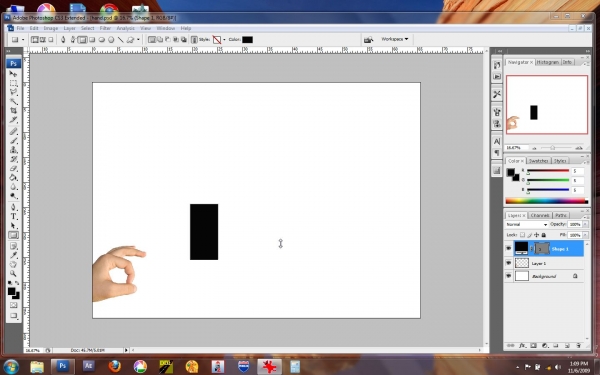Select the Clone Stamp tool
Screen dimensions: 600x375
[x=13, y=150]
